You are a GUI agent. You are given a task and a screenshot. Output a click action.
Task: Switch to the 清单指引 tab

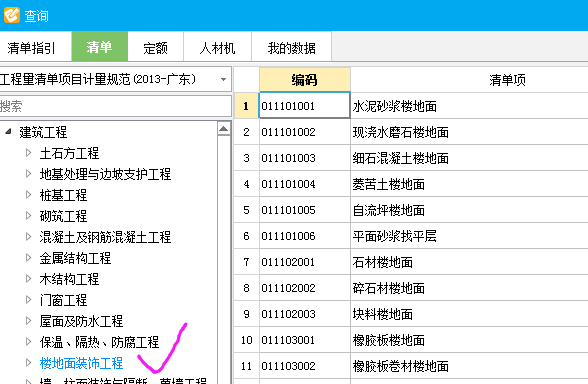tap(32, 48)
